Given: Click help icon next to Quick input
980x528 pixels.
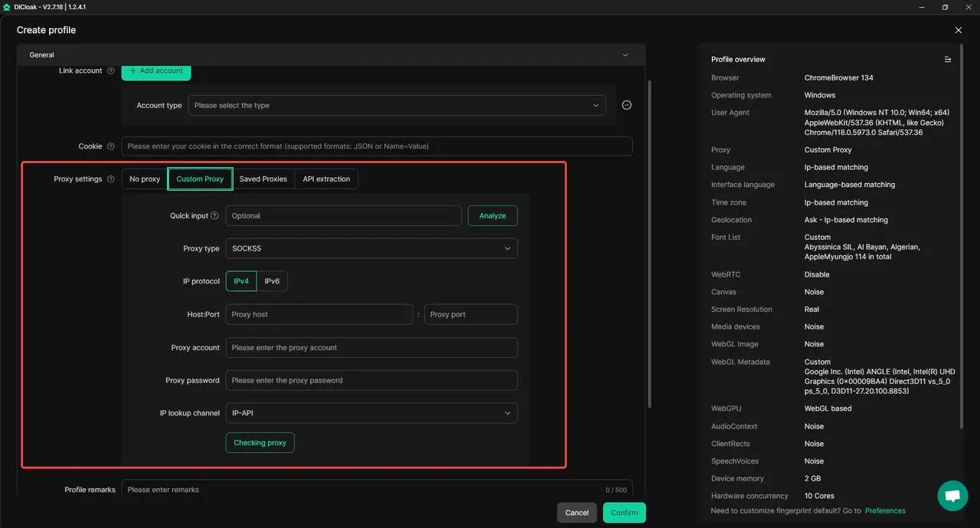Looking at the screenshot, I should (x=214, y=216).
